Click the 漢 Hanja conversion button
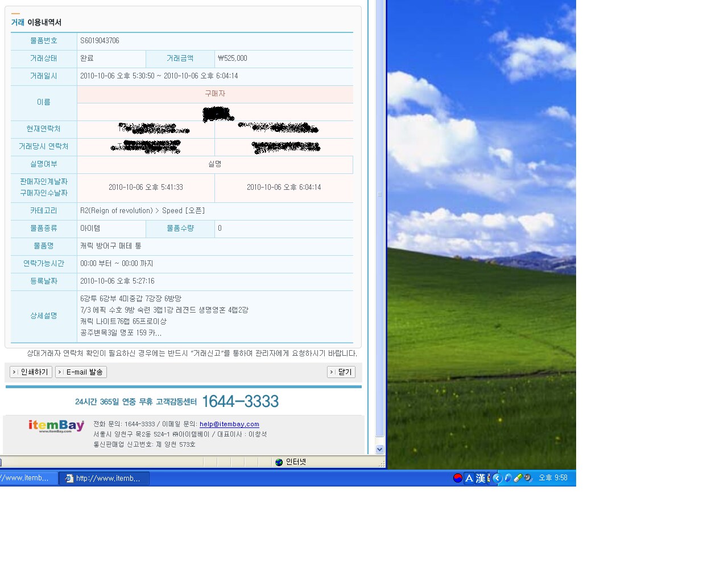Image resolution: width=728 pixels, height=582 pixels. coord(481,478)
